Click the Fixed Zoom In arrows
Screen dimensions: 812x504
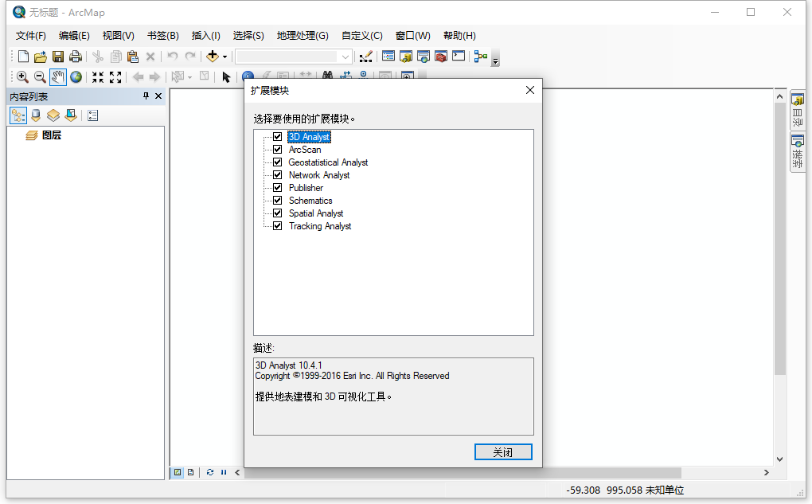(x=98, y=77)
